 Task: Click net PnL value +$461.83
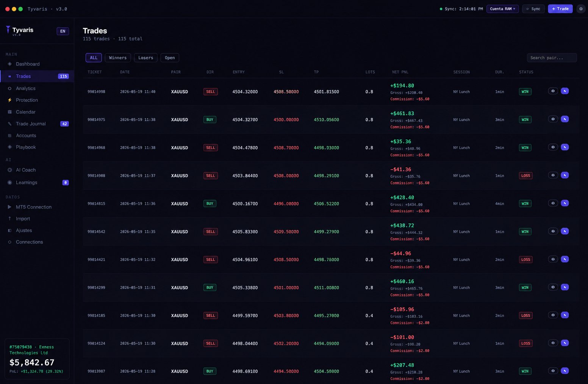click(x=402, y=113)
